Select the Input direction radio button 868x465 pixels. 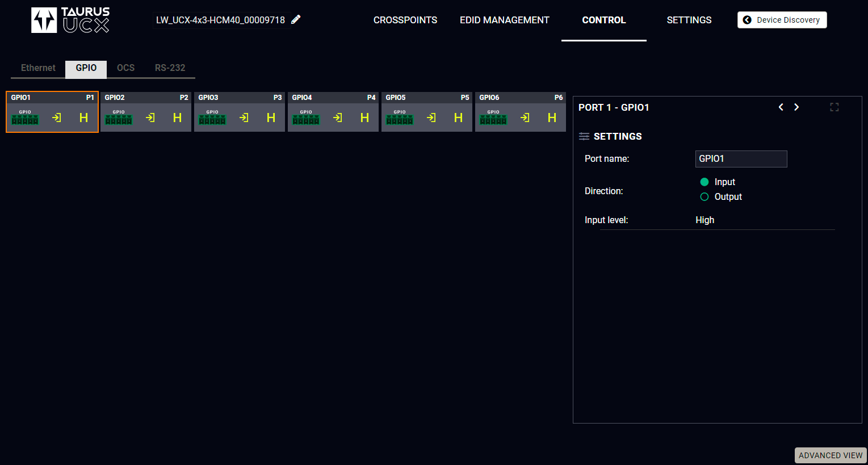pyautogui.click(x=705, y=182)
